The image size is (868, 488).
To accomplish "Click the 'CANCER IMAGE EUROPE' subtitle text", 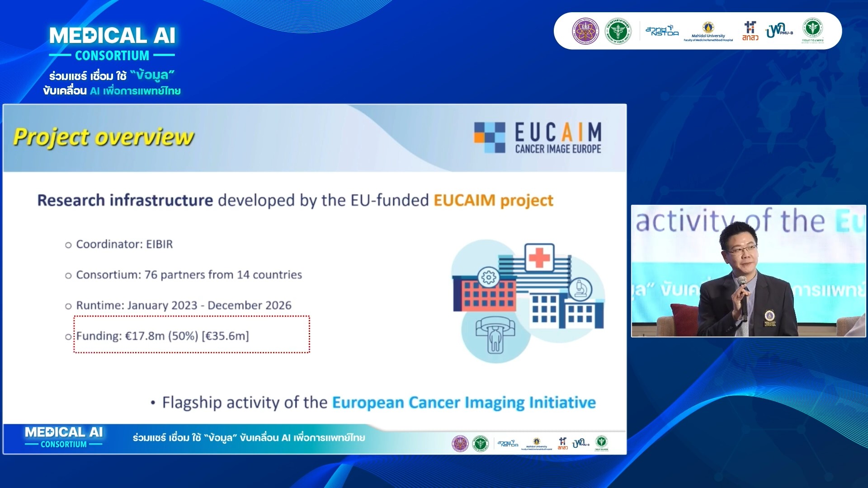I will click(x=558, y=149).
